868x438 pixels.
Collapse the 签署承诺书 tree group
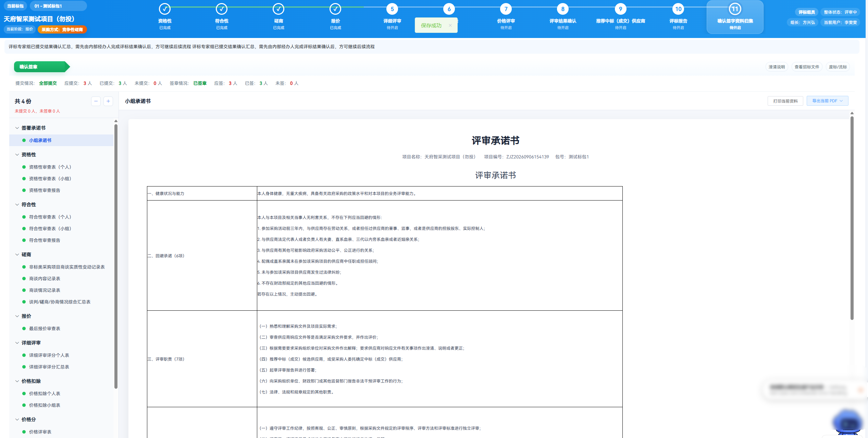(x=17, y=128)
